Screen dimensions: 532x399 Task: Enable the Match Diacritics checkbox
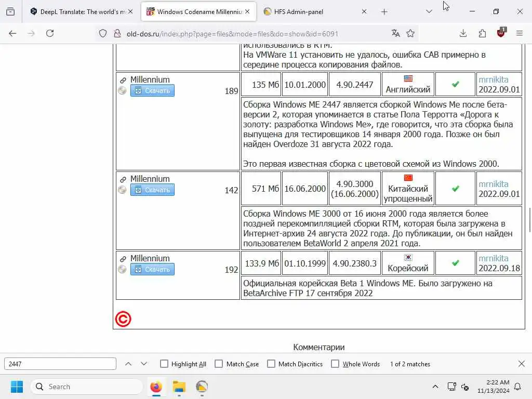point(271,364)
